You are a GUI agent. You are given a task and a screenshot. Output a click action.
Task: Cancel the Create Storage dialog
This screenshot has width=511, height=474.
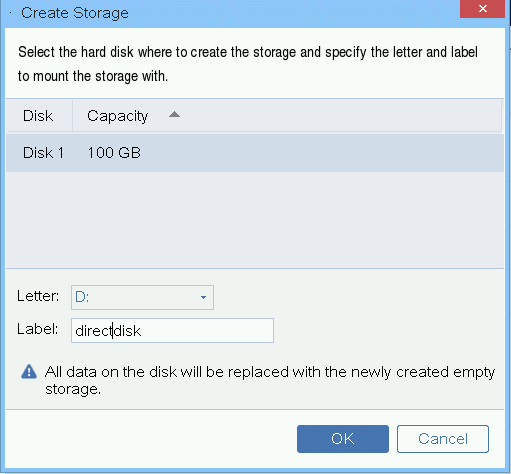(x=443, y=439)
